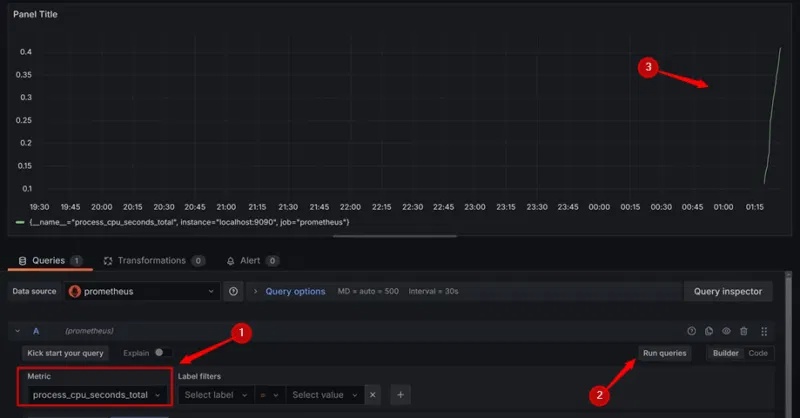Toggle the Explain switch
This screenshot has height=418, width=800.
[x=162, y=353]
